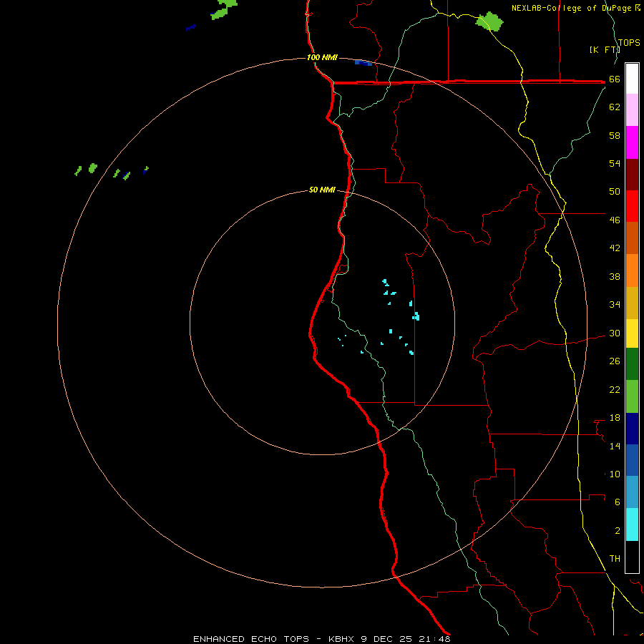Click the "50 NMI" range ring label
The height and width of the screenshot is (644, 644).
click(x=322, y=190)
